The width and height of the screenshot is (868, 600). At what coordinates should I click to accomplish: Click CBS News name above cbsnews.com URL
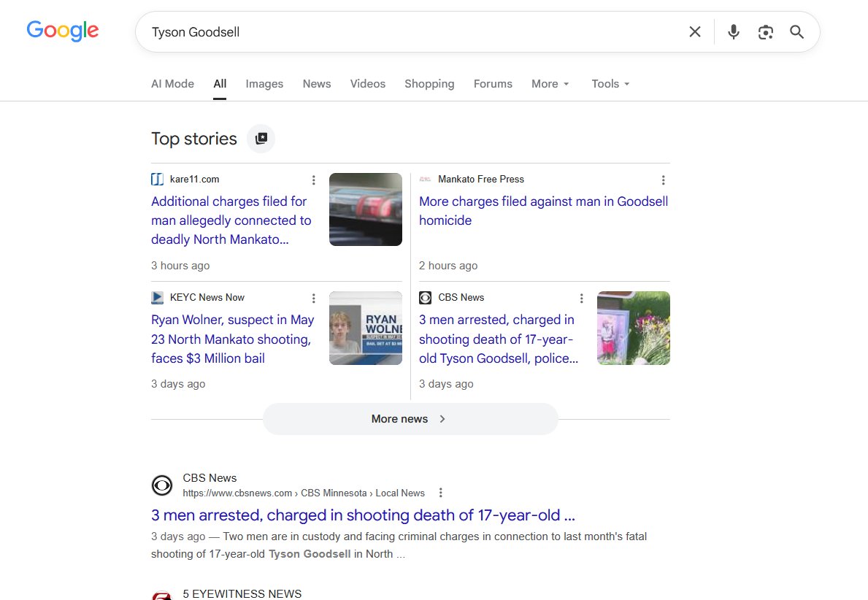tap(210, 477)
